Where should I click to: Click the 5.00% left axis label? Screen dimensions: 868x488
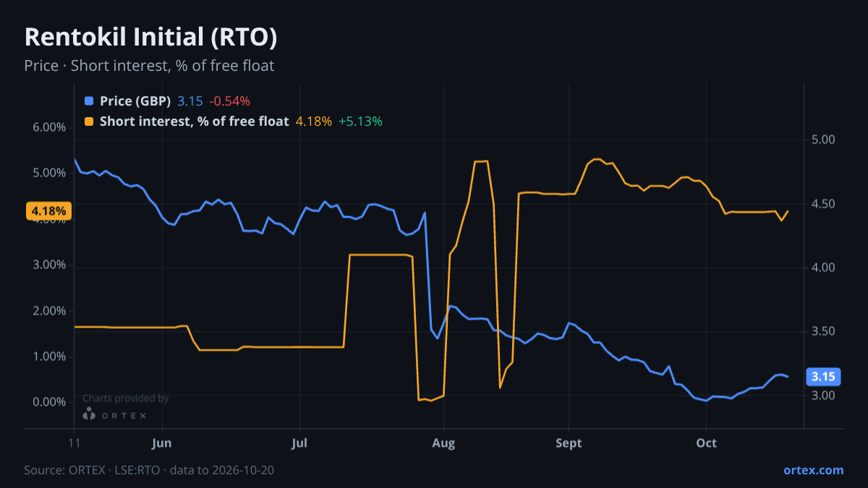(48, 173)
